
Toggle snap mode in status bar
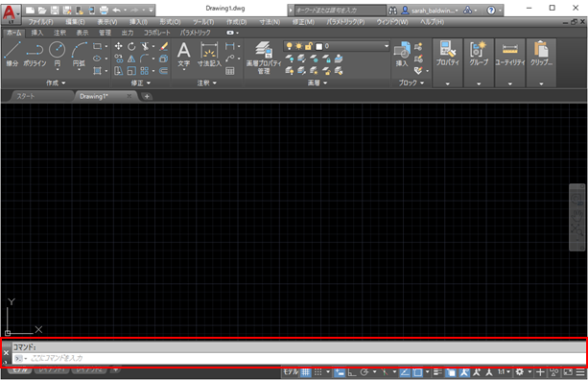click(318, 372)
